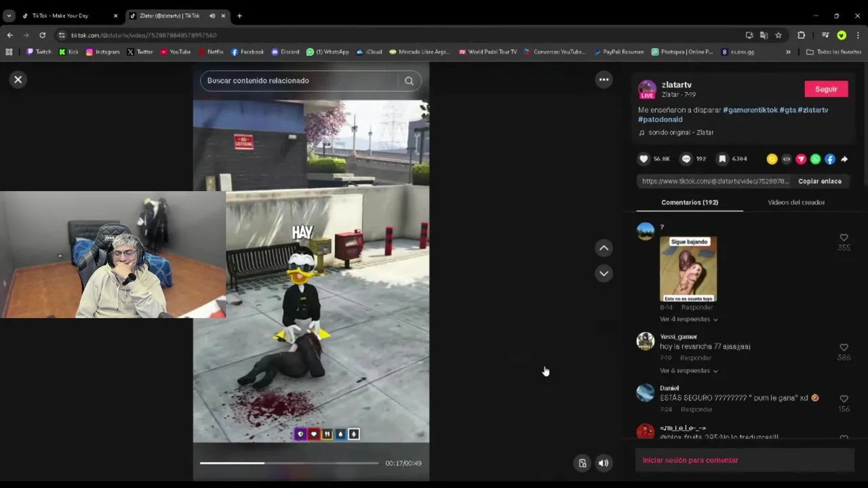Open the #gta hashtag link
Viewport: 868px width, 488px height.
(787, 110)
